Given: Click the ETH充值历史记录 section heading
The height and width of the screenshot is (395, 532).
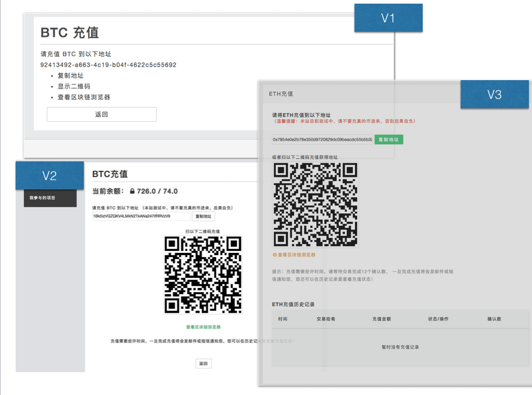Looking at the screenshot, I should click(293, 304).
